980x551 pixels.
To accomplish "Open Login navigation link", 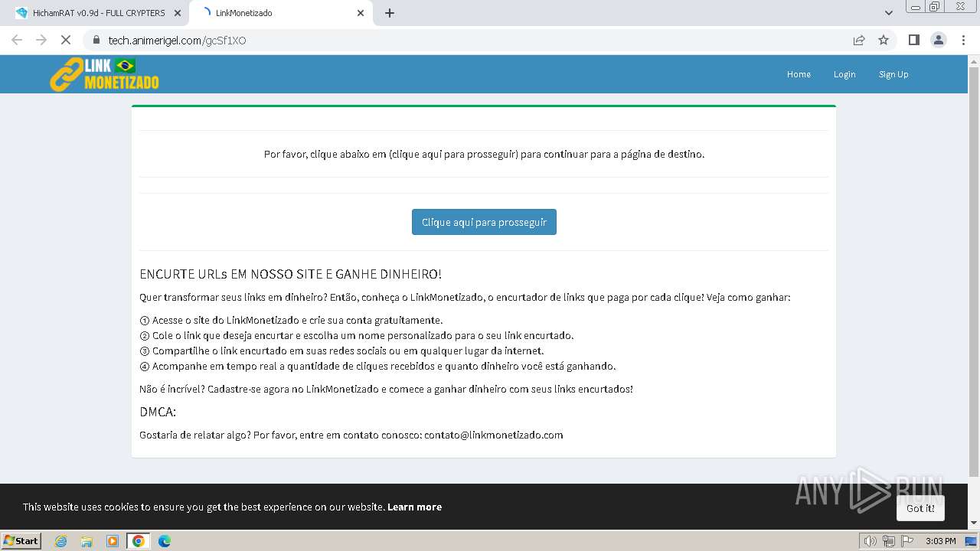I will [x=844, y=74].
